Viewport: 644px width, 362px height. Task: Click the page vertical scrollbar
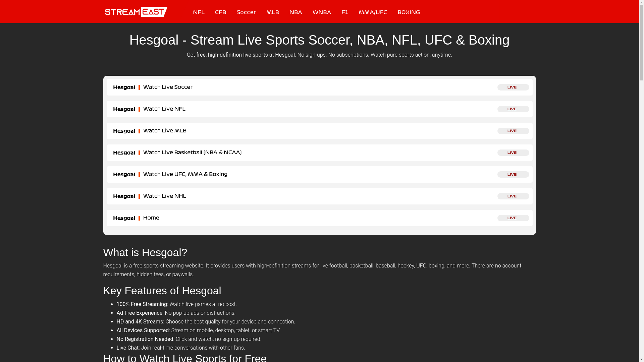pyautogui.click(x=641, y=181)
